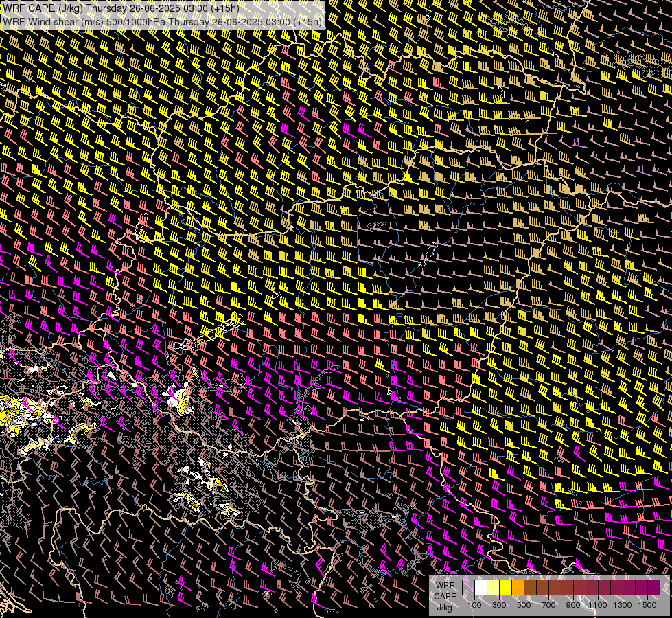Click the legend value 1300
Viewport: 672px width, 618px height.
pos(623,605)
